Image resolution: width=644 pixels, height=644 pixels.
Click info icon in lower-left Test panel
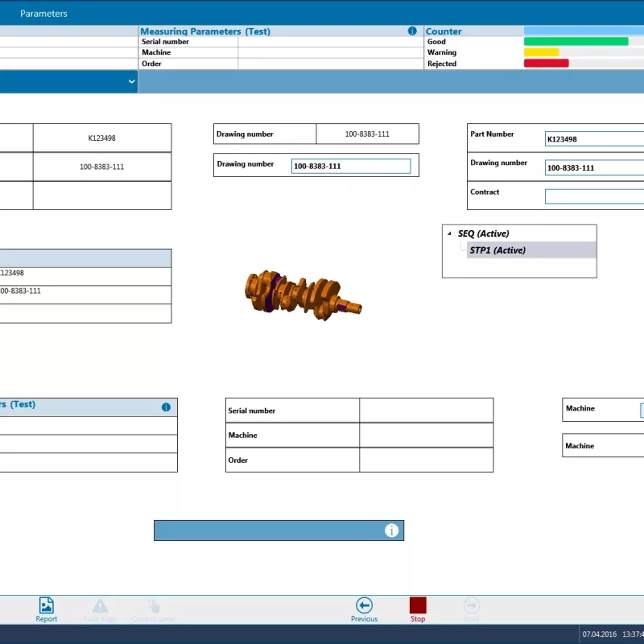[166, 407]
